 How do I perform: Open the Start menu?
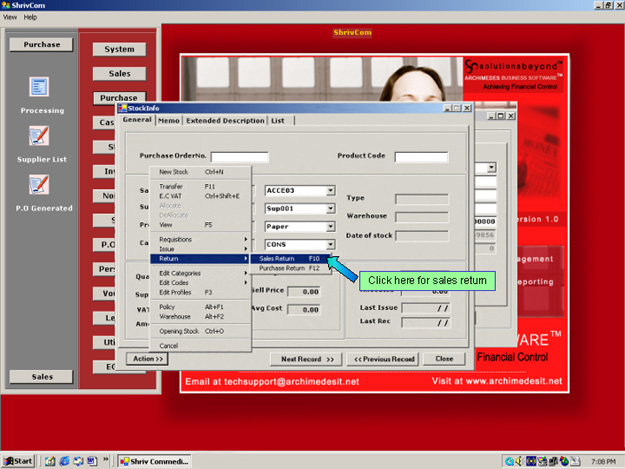coord(18,461)
